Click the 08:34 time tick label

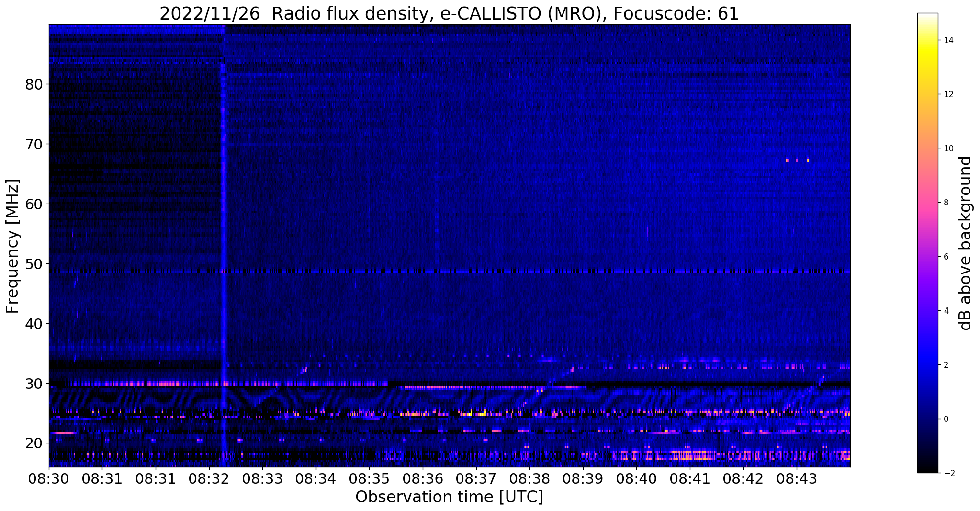pos(316,478)
